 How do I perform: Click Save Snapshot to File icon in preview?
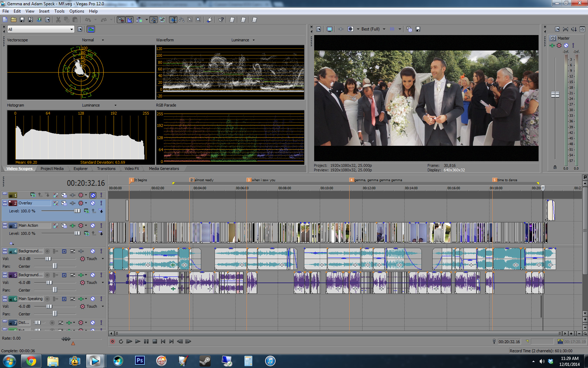pos(418,29)
